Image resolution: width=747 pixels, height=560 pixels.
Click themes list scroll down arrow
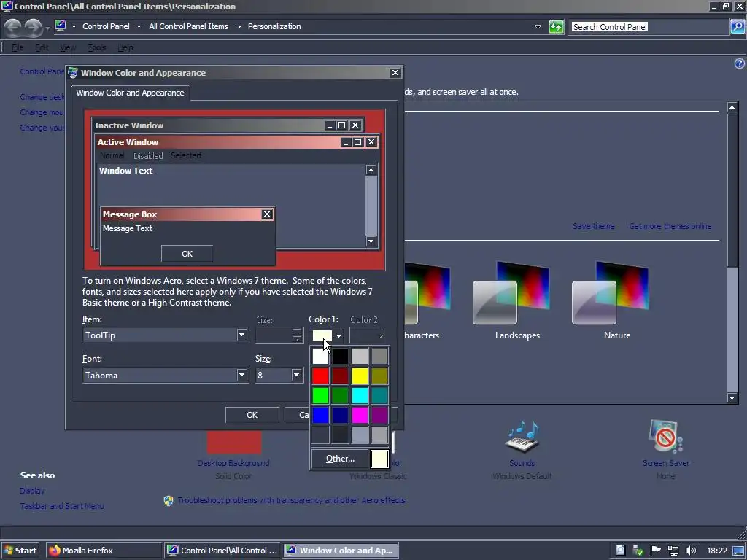(x=732, y=398)
